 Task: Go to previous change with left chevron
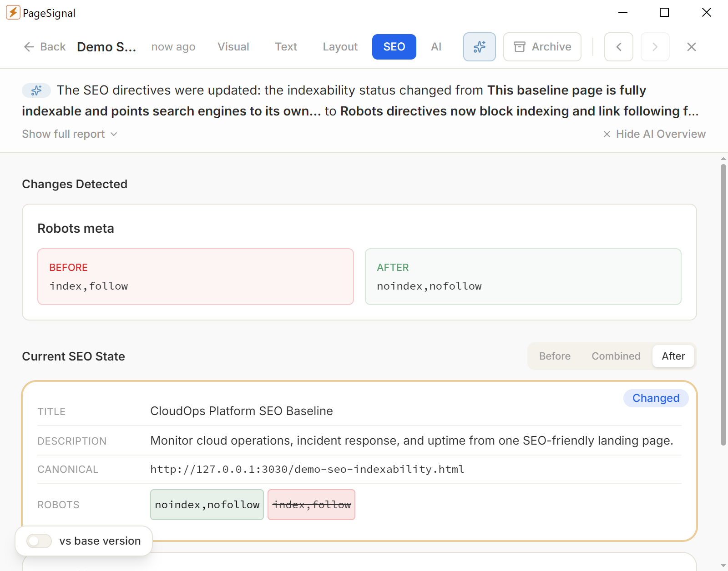[x=618, y=47]
